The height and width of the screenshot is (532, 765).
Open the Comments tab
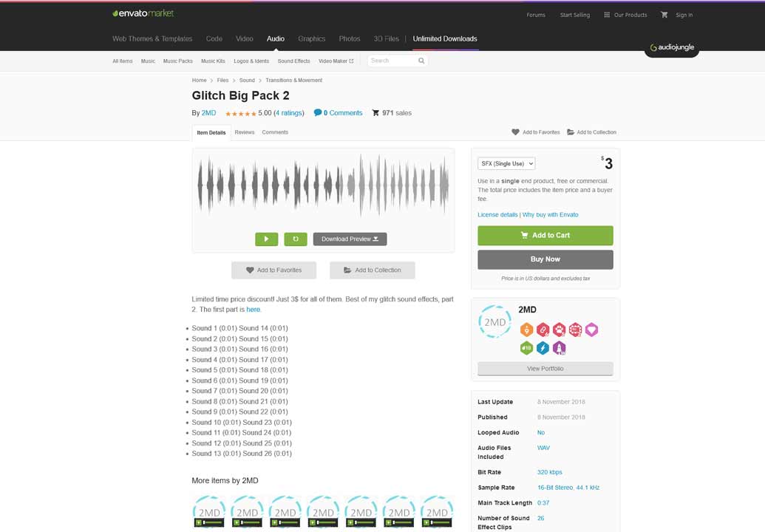[x=275, y=132]
